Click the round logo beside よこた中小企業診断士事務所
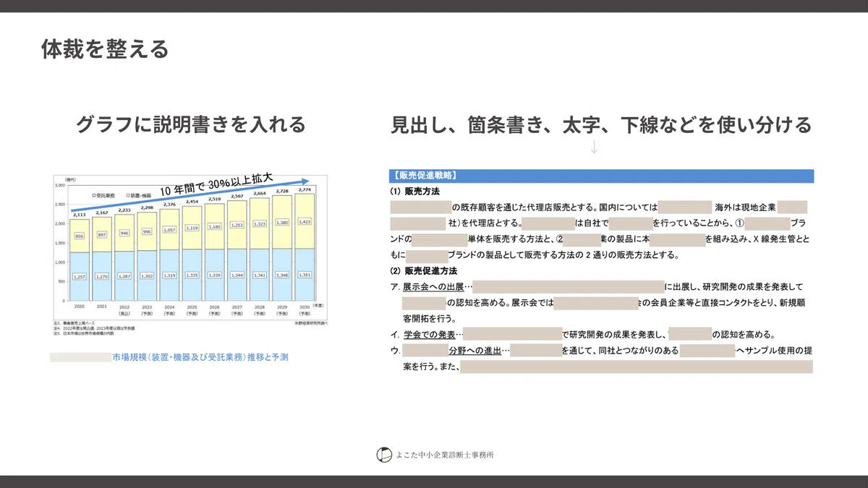Viewport: 868px width, 488px height. [384, 455]
